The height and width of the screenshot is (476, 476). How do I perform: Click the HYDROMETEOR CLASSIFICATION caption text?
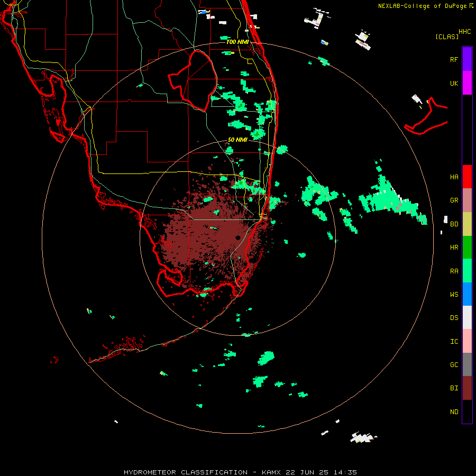186,472
